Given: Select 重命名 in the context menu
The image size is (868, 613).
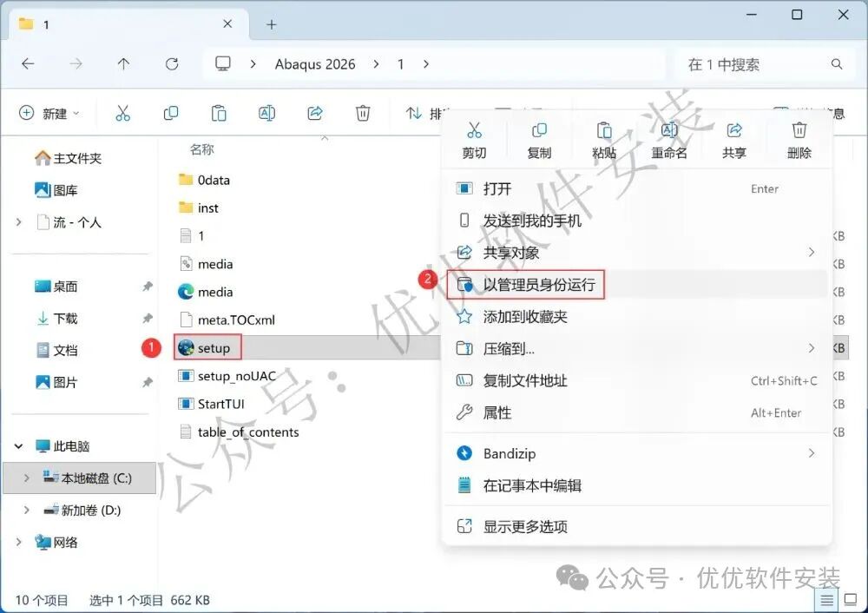Looking at the screenshot, I should pyautogui.click(x=668, y=140).
